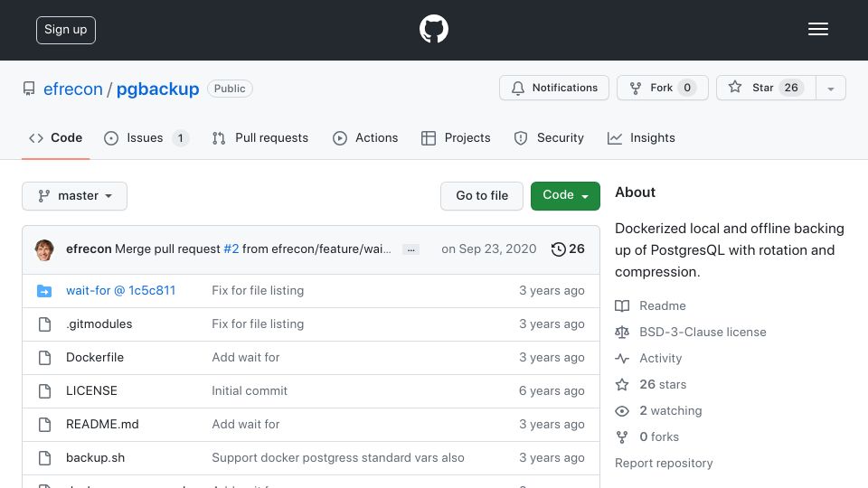Open the Readme link in About
Image resolution: width=868 pixels, height=488 pixels.
tap(663, 306)
